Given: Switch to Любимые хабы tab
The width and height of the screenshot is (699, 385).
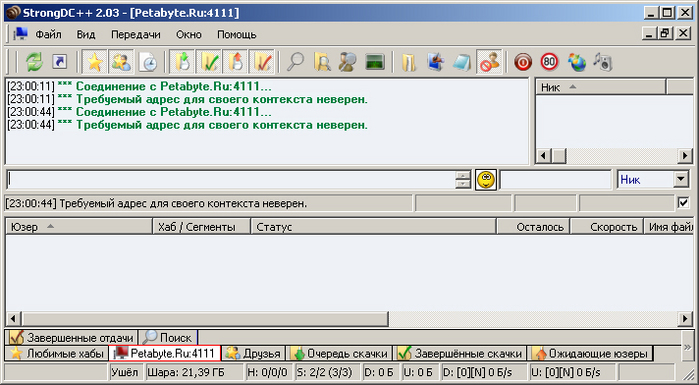Looking at the screenshot, I should (56, 353).
